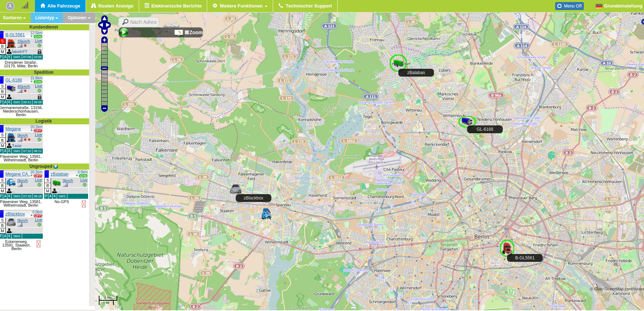644x311 pixels.
Task: Click the 15km/h speed link of B-GL5561
Action: (24, 41)
